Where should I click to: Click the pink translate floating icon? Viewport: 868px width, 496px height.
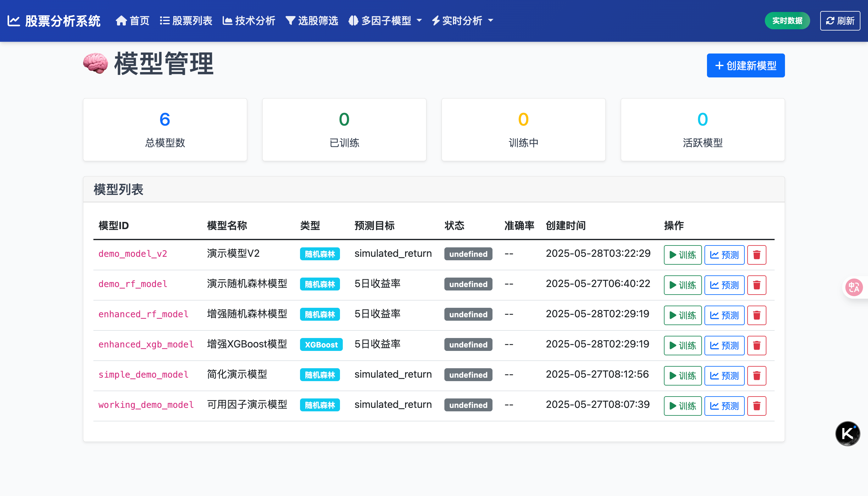click(854, 288)
